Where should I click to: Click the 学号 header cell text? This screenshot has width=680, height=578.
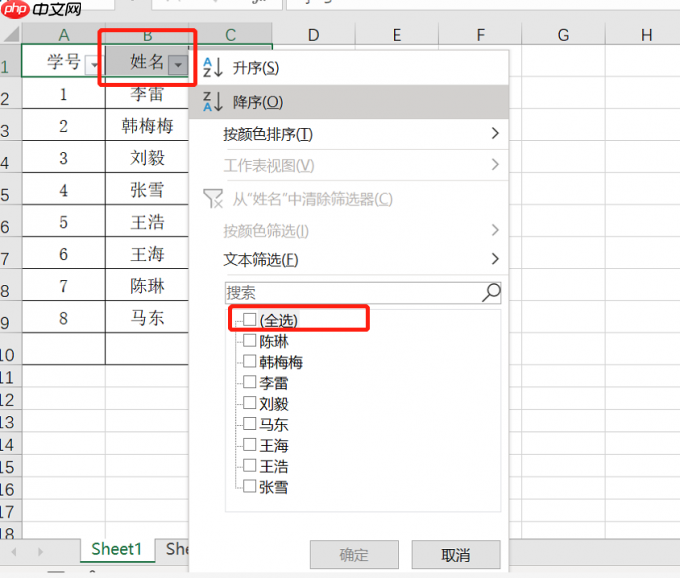point(64,61)
